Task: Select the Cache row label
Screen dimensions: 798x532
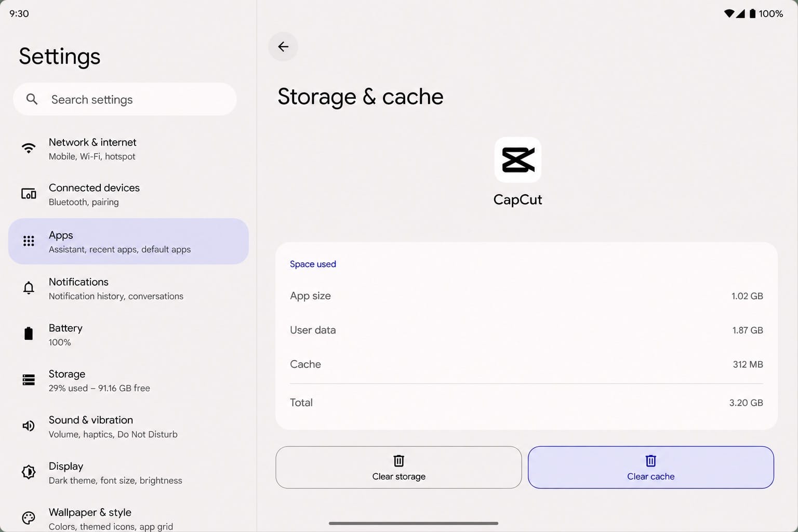Action: [305, 364]
